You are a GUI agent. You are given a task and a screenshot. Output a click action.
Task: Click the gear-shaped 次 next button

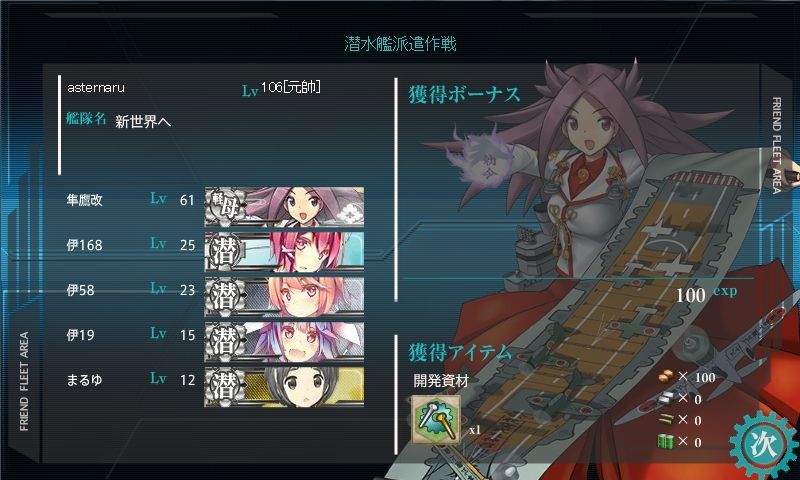pos(764,443)
